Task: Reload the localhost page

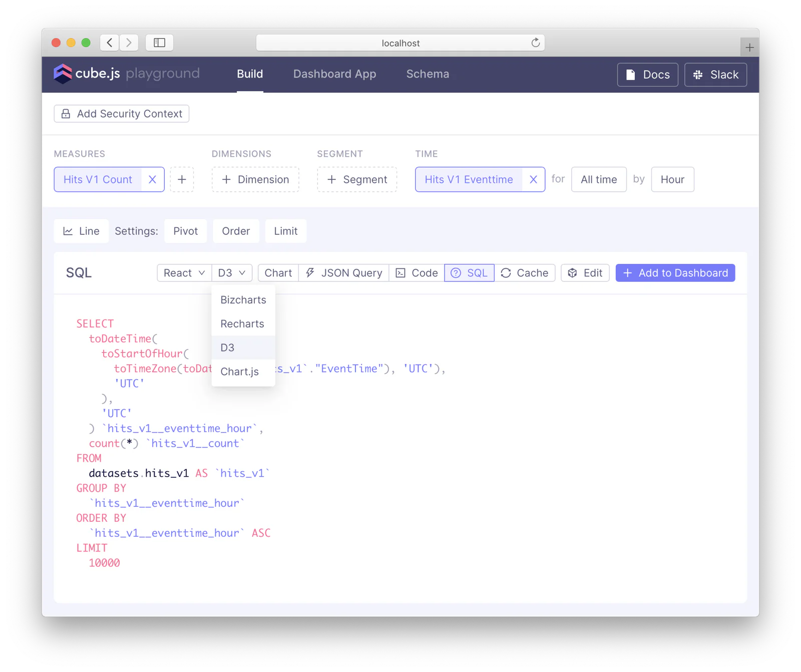Action: click(535, 43)
